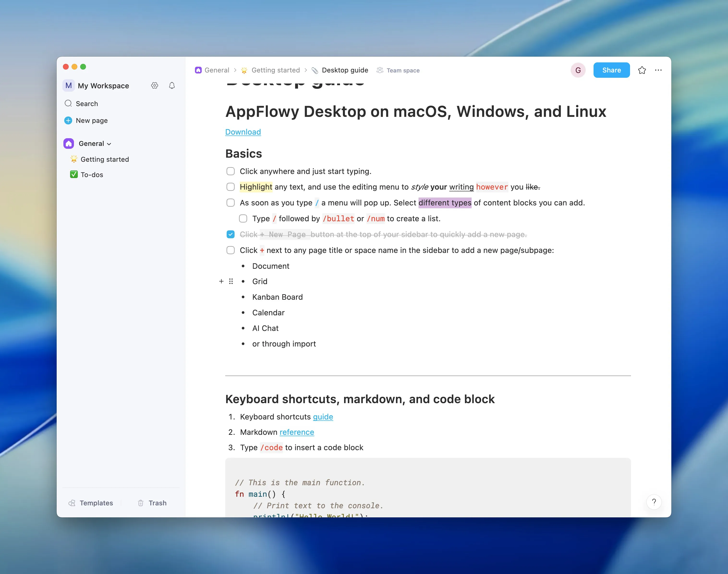The height and width of the screenshot is (574, 728).
Task: Click the drag handle beside the Grid bullet
Action: click(x=231, y=281)
